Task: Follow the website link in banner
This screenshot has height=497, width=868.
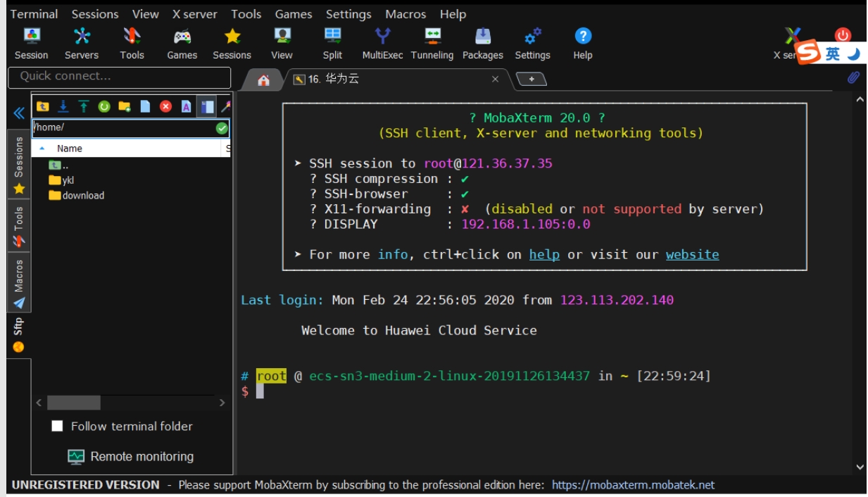Action: [693, 254]
